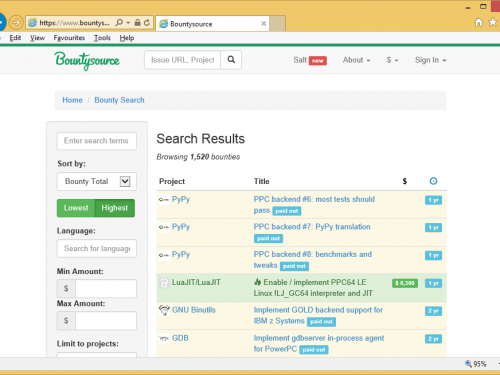
Task: Open the Favourites menu
Action: [x=69, y=38]
